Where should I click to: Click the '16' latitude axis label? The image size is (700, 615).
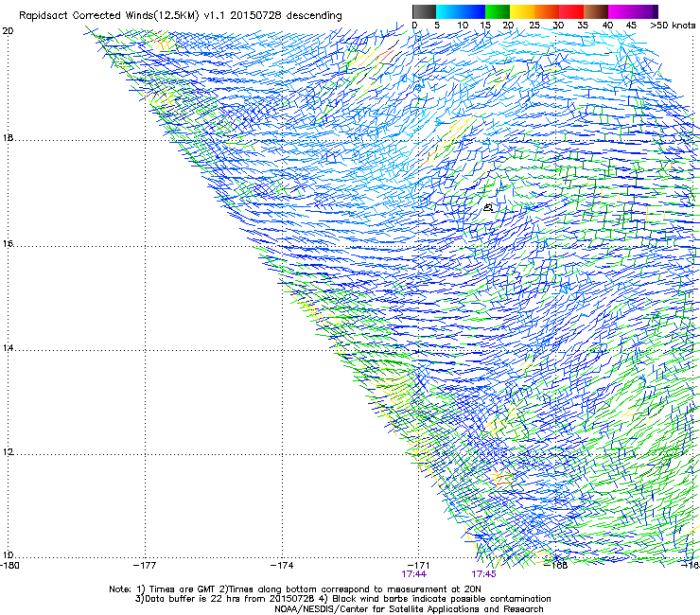coord(8,244)
